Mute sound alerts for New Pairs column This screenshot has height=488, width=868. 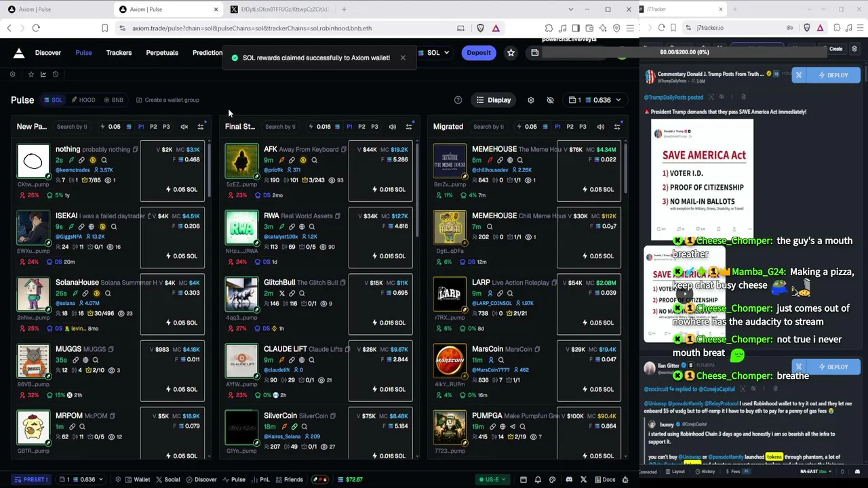click(x=184, y=127)
